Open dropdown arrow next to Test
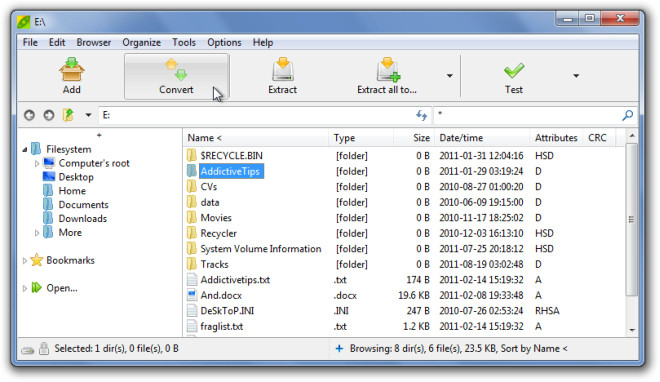Viewport: 660px width, 382px height. 576,76
